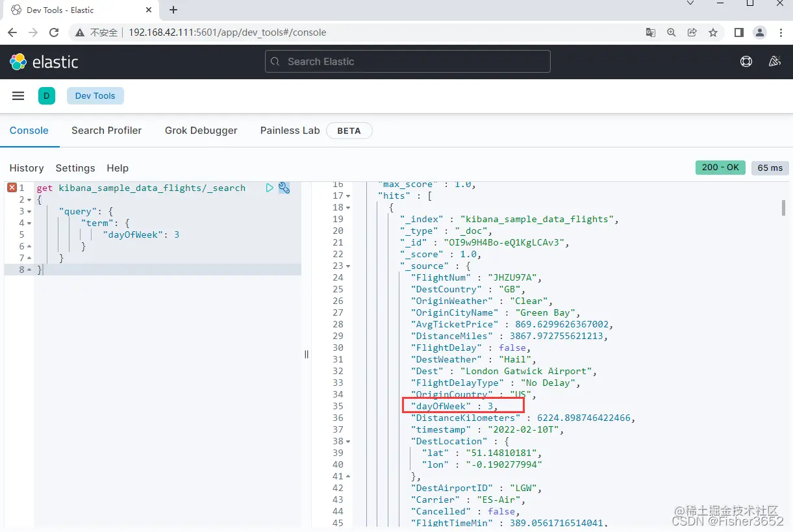Image resolution: width=793 pixels, height=532 pixels.
Task: Click the "Carrier" : "ES-Air" line
Action: tap(468, 500)
